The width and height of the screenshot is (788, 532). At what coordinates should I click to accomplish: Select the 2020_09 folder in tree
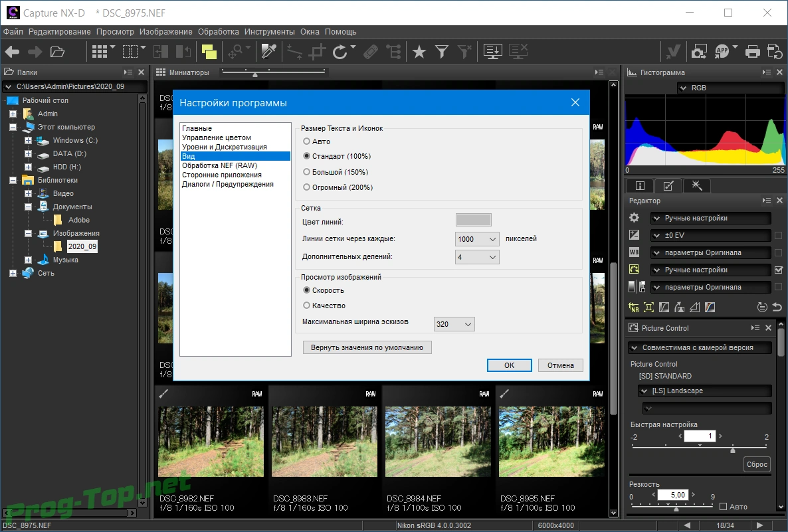tap(82, 246)
